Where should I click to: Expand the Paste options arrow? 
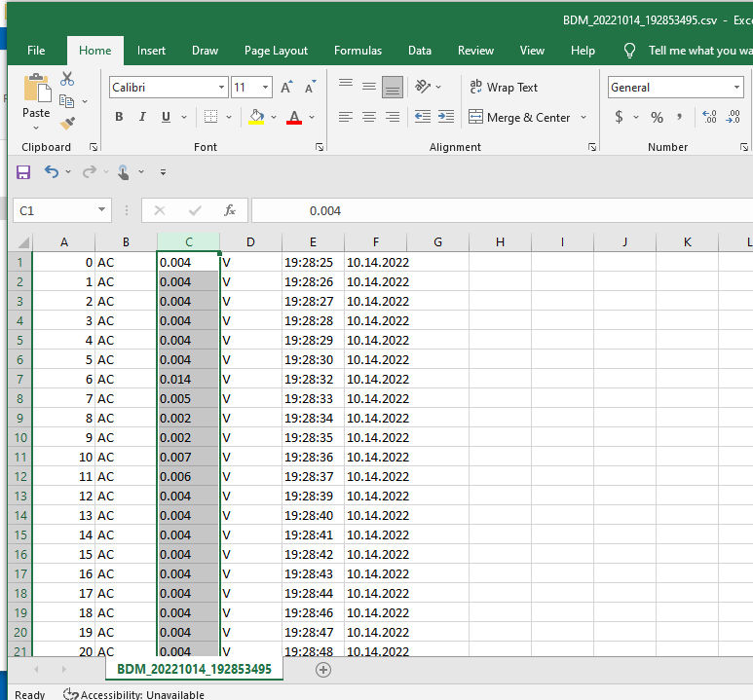[36, 128]
